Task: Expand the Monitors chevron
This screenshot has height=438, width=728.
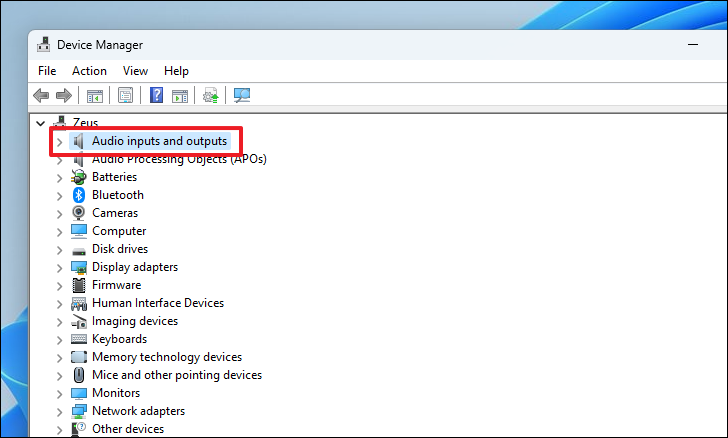Action: tap(59, 394)
